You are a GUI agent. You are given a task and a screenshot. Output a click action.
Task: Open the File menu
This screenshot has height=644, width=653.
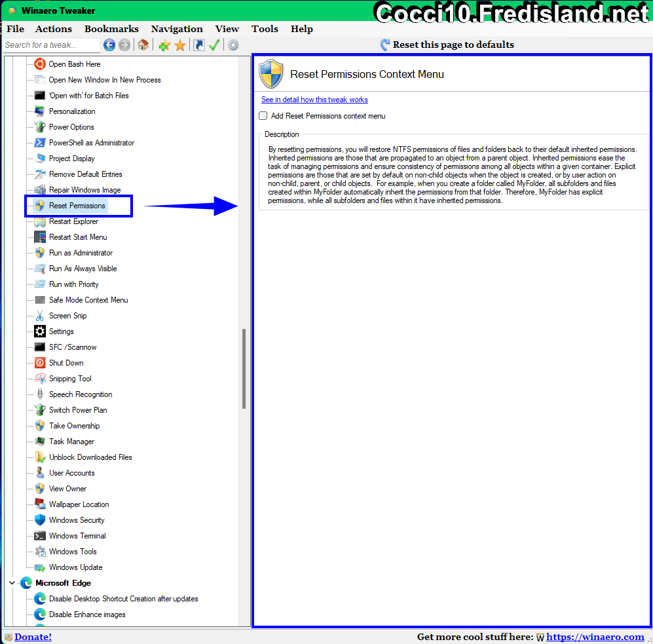[16, 29]
